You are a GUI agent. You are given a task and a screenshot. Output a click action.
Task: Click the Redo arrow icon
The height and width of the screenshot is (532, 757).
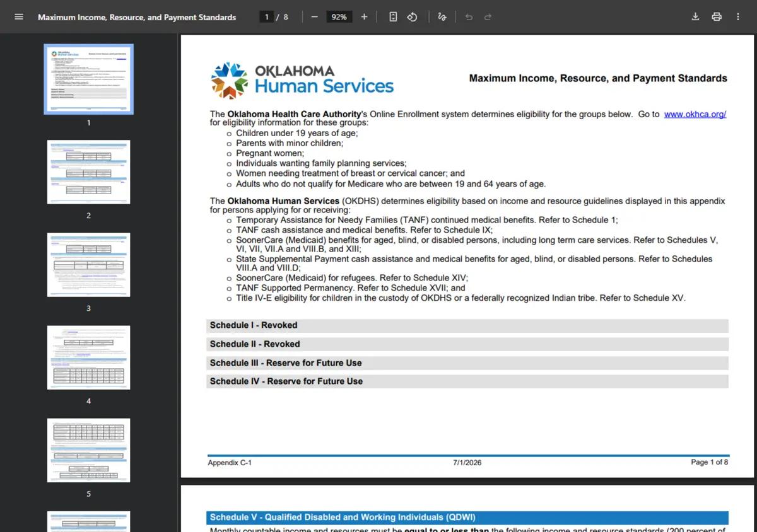488,17
